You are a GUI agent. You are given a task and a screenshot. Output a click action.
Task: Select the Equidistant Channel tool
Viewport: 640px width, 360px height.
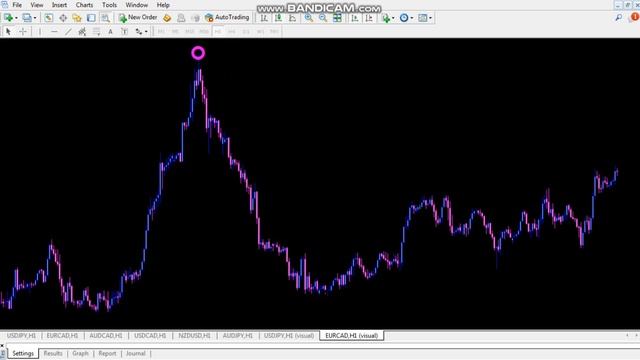click(82, 31)
